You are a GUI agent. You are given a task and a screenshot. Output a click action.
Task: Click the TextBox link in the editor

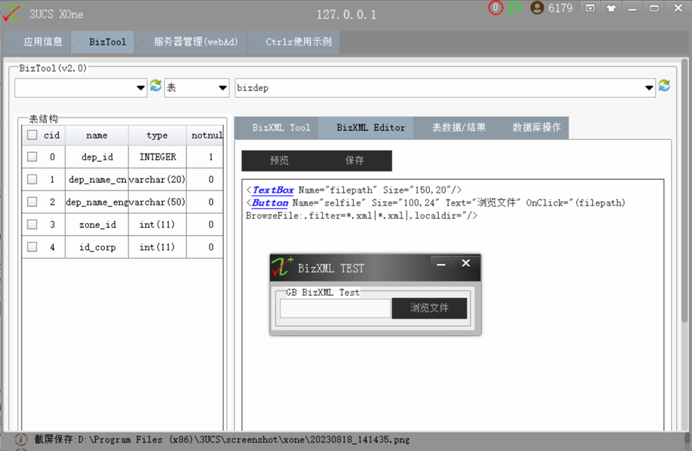[x=273, y=190]
